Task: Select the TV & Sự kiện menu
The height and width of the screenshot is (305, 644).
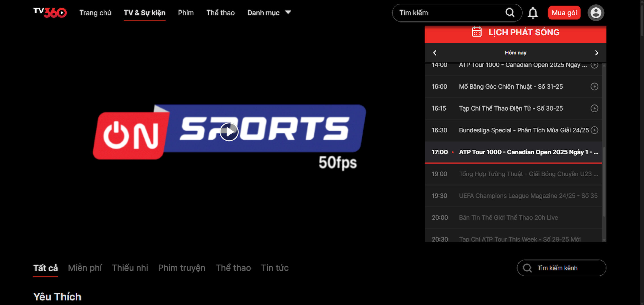Action: tap(145, 13)
